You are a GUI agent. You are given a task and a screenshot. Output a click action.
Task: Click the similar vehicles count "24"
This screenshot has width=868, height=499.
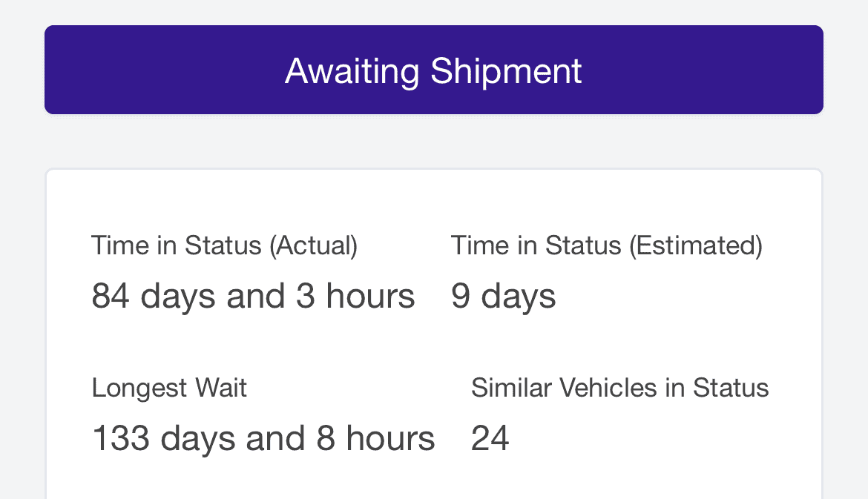(x=490, y=439)
